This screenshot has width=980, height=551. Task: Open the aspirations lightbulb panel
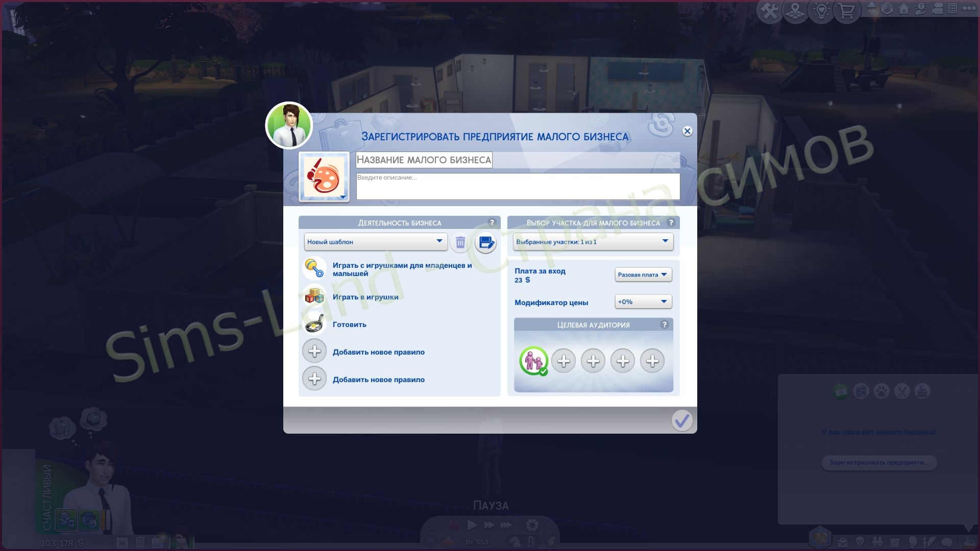(860, 542)
